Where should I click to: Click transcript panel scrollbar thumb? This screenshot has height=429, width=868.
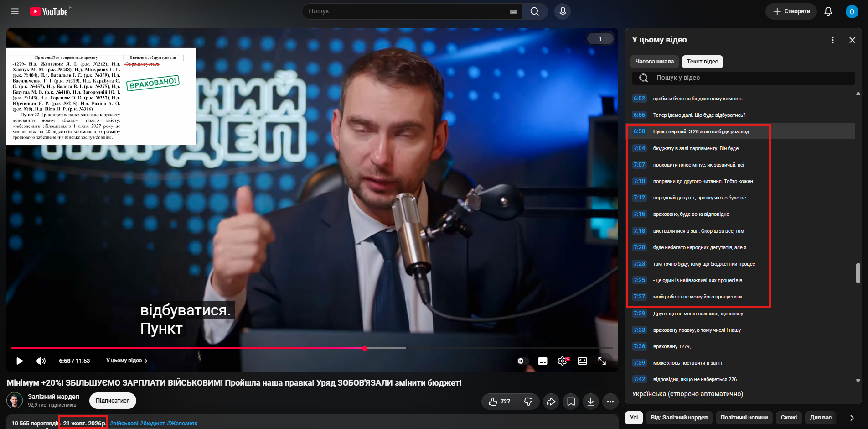tap(858, 273)
